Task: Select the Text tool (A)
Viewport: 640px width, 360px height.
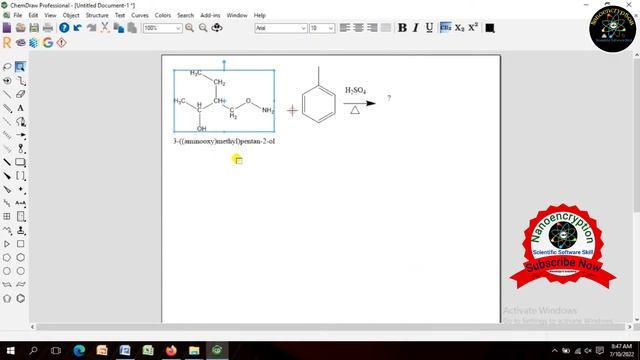Action: (x=20, y=108)
